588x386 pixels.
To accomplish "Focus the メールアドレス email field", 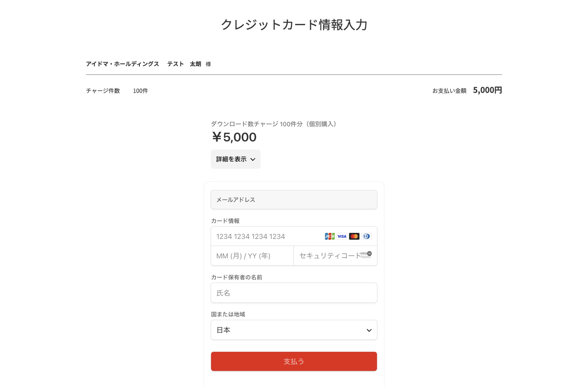I will click(x=293, y=200).
